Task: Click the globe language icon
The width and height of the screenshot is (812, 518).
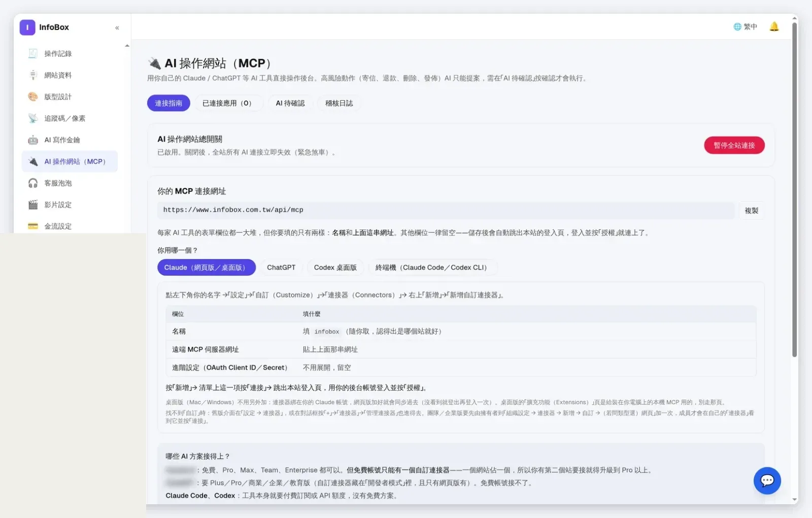Action: pyautogui.click(x=737, y=27)
